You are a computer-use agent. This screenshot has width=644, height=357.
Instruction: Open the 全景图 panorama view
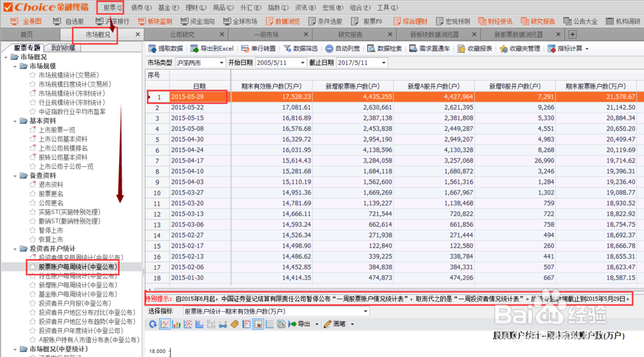pos(26,21)
